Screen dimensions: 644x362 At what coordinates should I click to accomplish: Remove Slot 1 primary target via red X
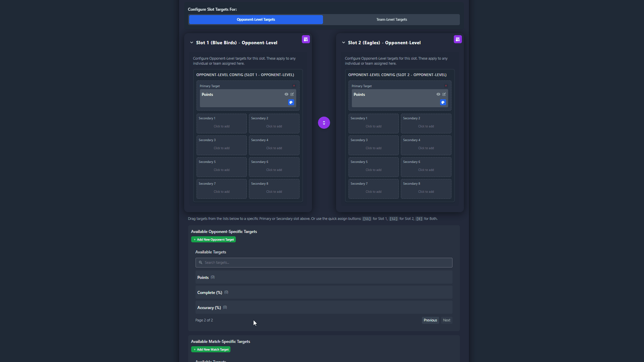point(294,86)
